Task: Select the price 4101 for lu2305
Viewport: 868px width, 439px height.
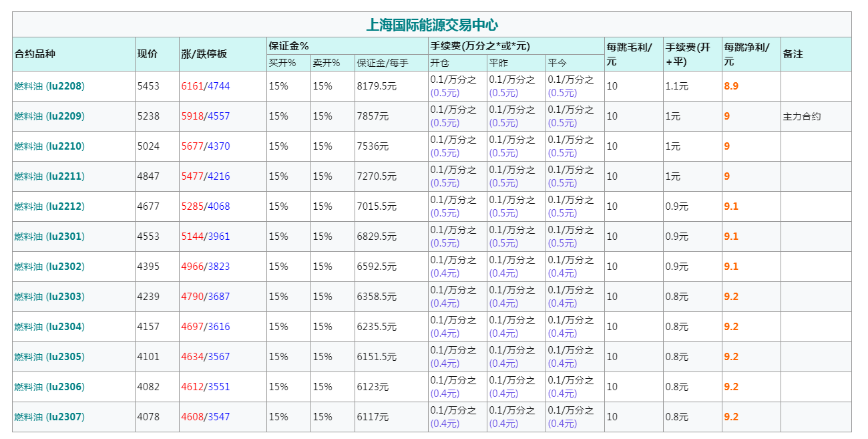Action: point(149,357)
